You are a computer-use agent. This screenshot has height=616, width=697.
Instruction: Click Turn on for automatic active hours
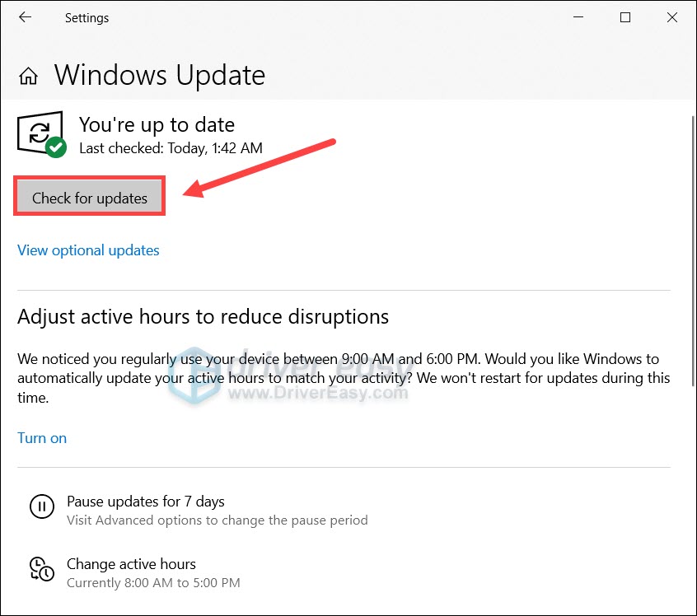point(42,438)
